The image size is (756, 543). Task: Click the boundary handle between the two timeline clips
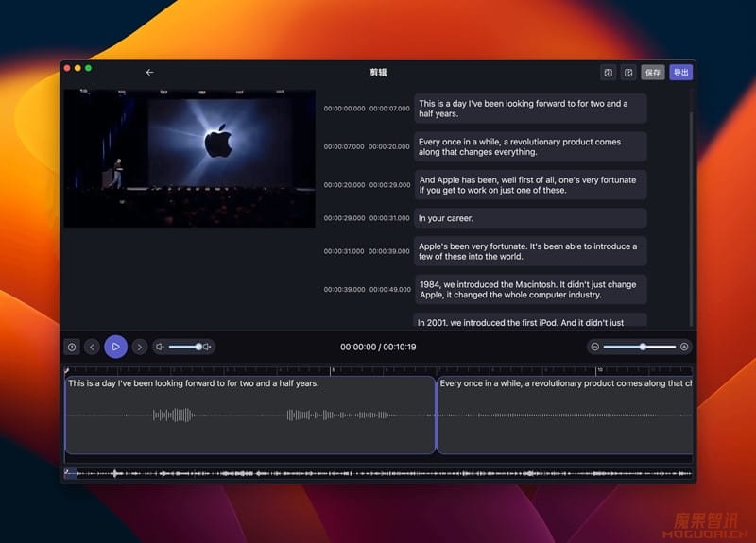[436, 415]
